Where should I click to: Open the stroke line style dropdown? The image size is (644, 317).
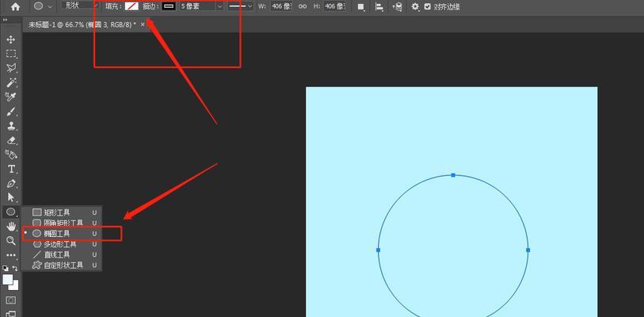[x=241, y=6]
